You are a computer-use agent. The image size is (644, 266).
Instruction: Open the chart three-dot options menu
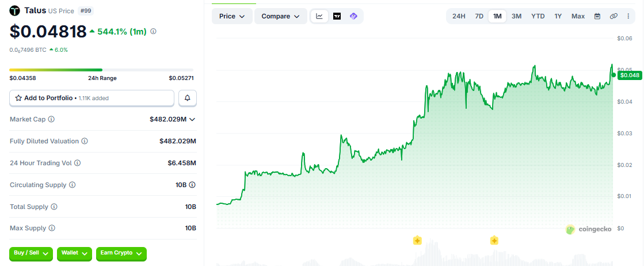[628, 16]
